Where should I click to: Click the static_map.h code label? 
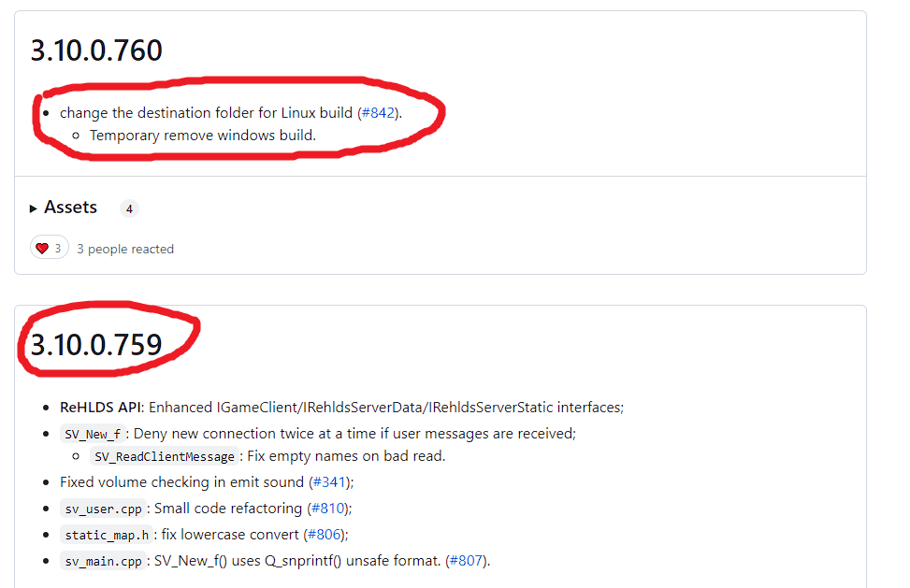coord(107,535)
